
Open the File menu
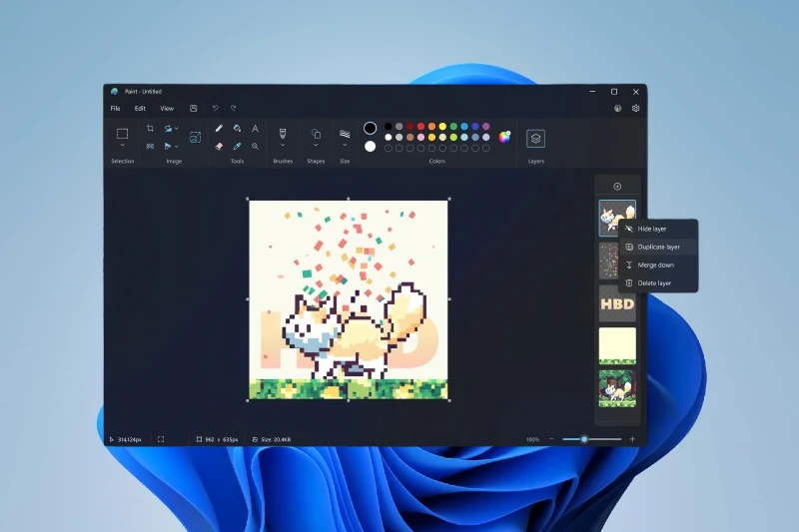point(116,108)
